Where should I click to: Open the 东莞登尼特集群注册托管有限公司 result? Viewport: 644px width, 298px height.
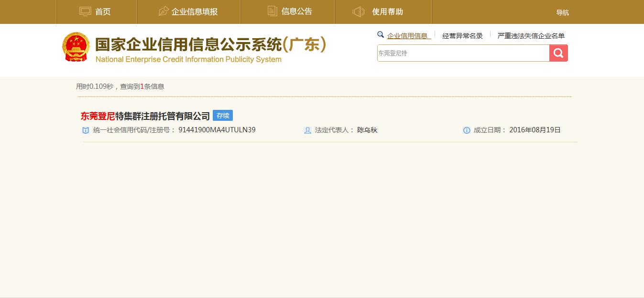tap(145, 116)
